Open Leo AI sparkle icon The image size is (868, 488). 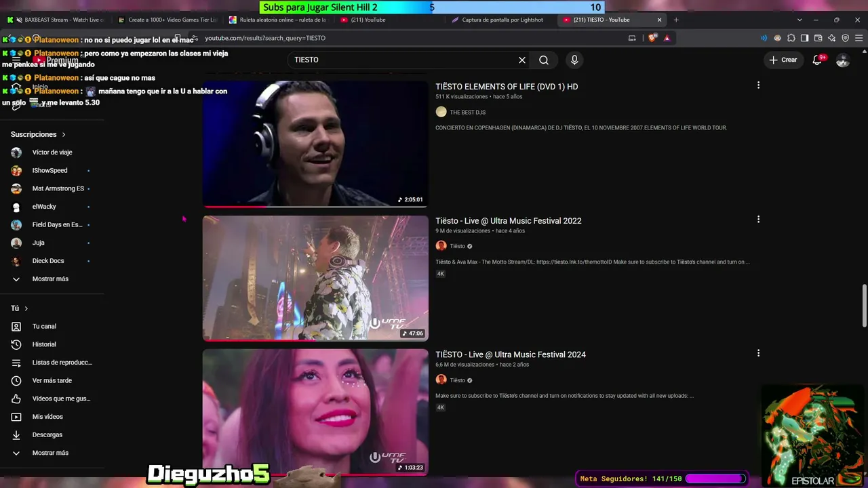coord(831,38)
